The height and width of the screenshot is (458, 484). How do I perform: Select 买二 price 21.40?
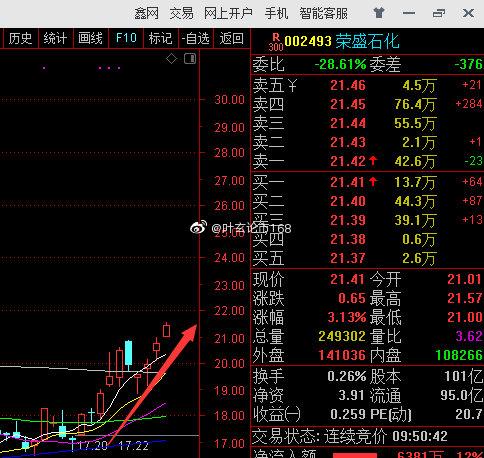348,201
